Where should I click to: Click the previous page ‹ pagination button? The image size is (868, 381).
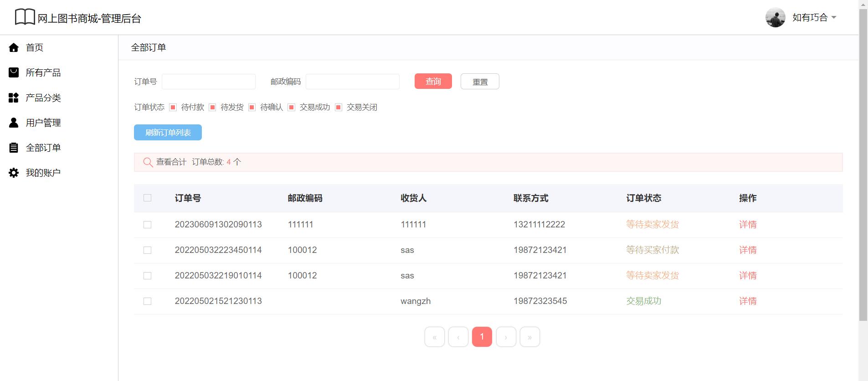click(x=458, y=337)
